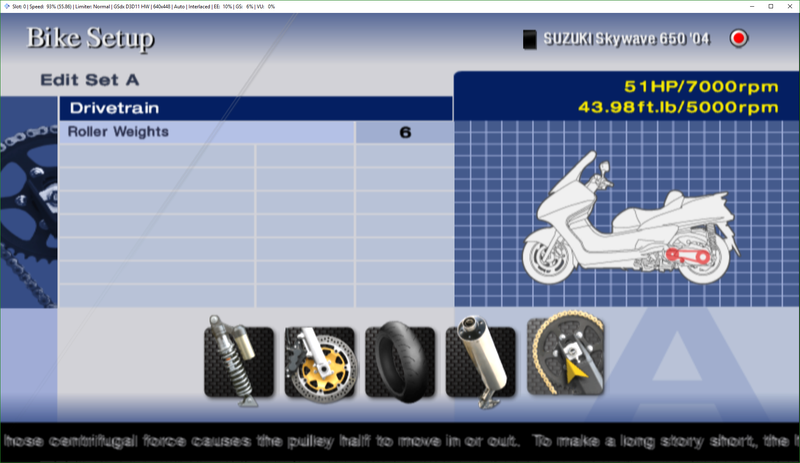Close the emulator window
Viewport: 800px width, 463px height.
[x=790, y=7]
